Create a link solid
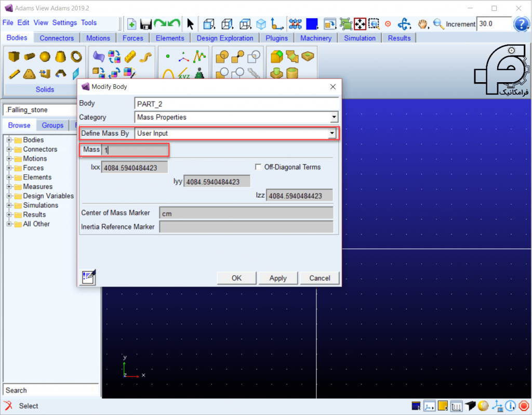Screen dimensions: 532x415 click(x=14, y=74)
